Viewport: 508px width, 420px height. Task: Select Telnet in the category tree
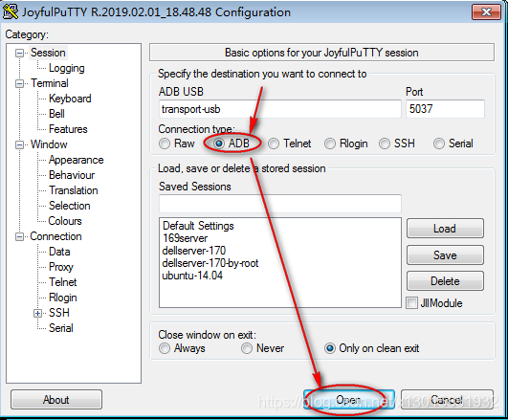click(63, 282)
